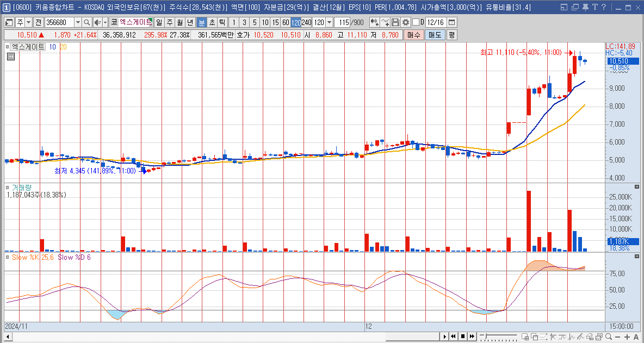Click the dashed area selection chart icon
The height and width of the screenshot is (343, 644).
543,336
